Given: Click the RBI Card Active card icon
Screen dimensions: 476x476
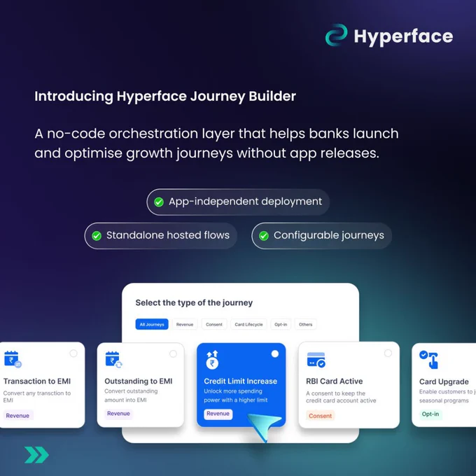Looking at the screenshot, I should pos(316,360).
